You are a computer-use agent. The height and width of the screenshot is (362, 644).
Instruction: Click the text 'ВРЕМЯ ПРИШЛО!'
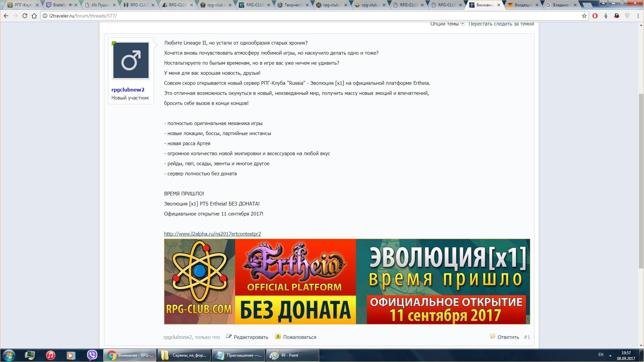tap(184, 194)
